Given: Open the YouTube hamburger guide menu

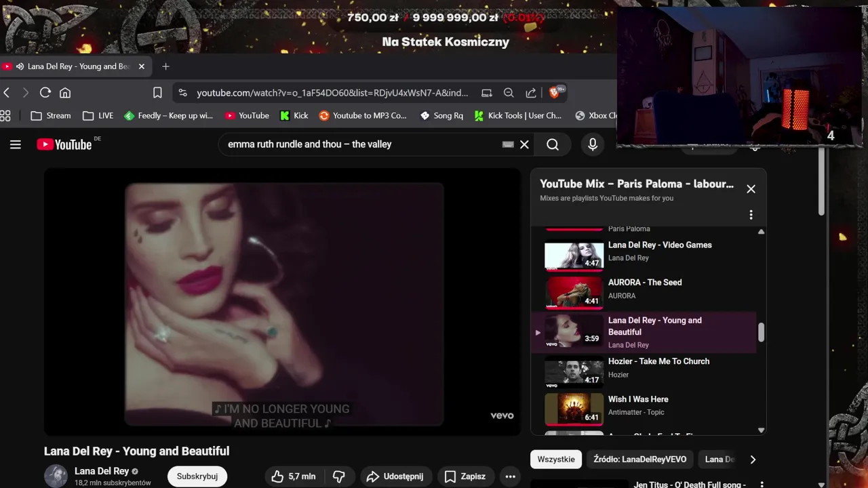Looking at the screenshot, I should [x=16, y=144].
